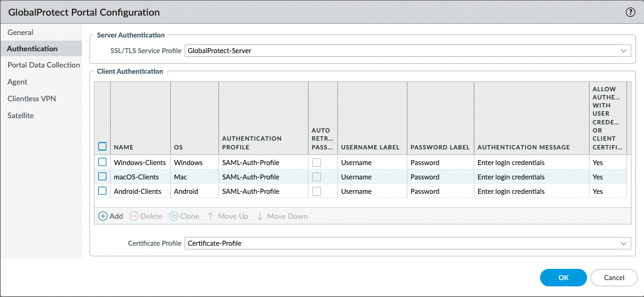Image resolution: width=644 pixels, height=297 pixels.
Task: Select the macOS-Clients row checkbox
Action: (x=103, y=177)
